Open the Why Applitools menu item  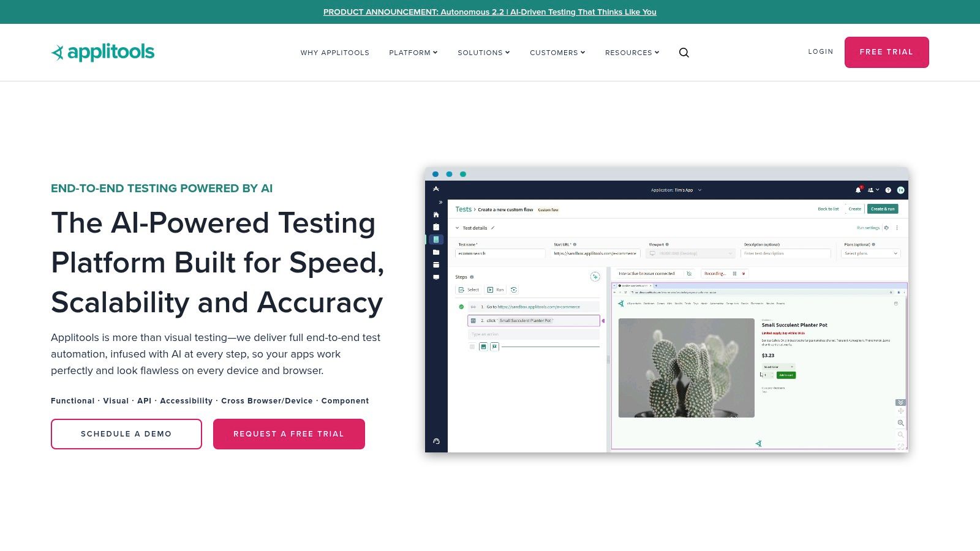[x=335, y=53]
